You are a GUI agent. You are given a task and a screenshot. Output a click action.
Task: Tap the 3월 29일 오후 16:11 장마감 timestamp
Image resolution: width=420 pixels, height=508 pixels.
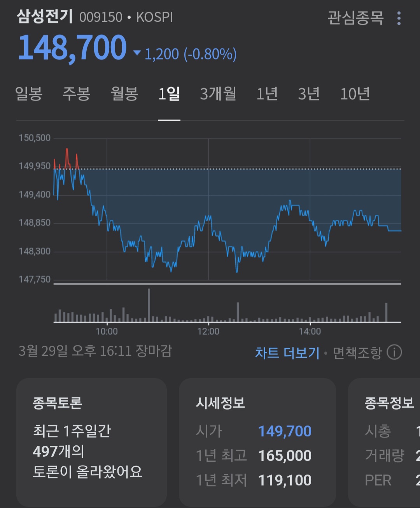pyautogui.click(x=95, y=351)
